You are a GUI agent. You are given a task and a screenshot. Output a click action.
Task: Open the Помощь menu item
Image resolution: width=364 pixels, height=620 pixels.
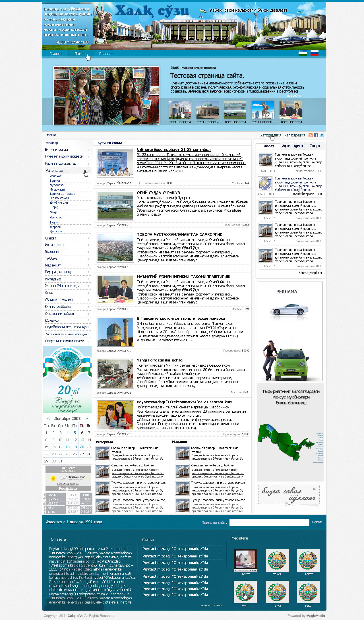click(x=81, y=53)
